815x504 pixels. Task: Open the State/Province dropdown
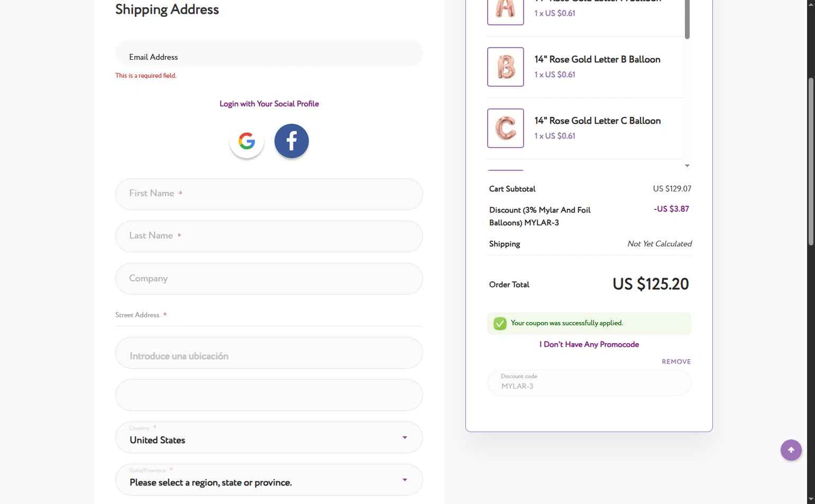point(269,480)
